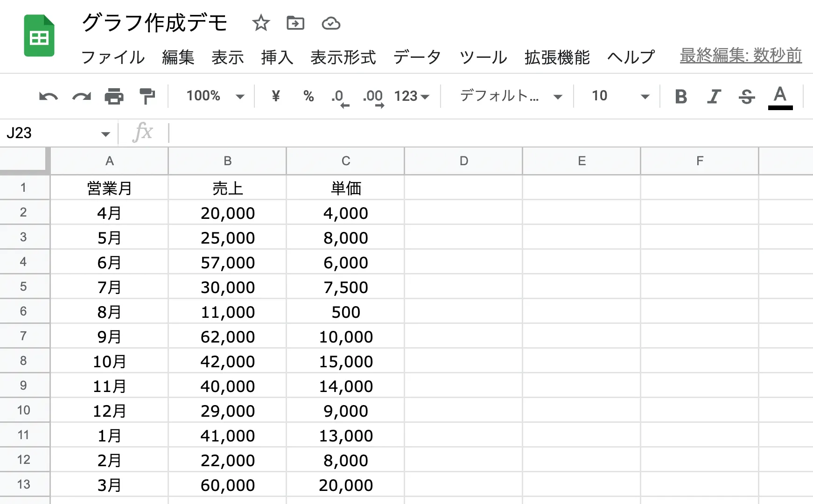Open the ヘルプ menu

coord(631,57)
